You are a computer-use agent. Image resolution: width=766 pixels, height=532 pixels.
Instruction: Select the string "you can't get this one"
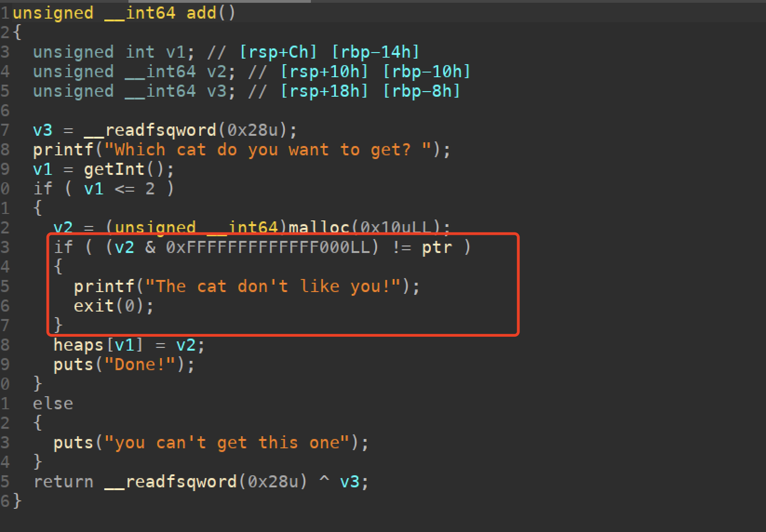(x=227, y=442)
